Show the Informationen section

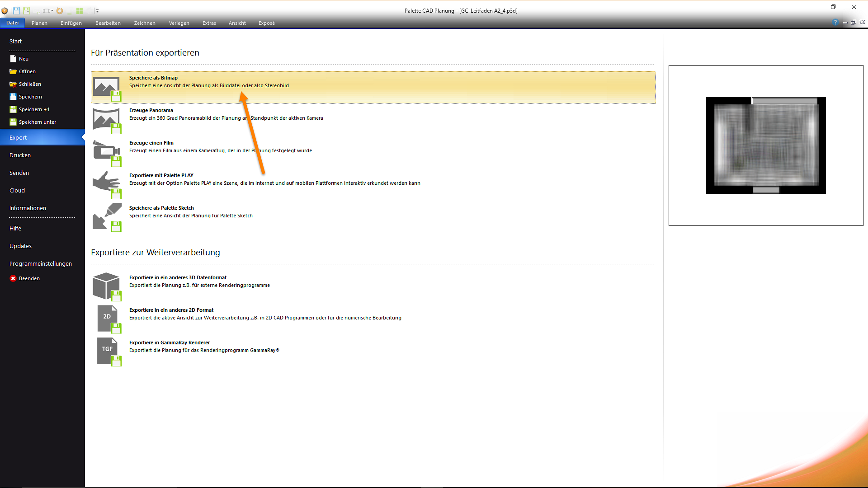[28, 208]
